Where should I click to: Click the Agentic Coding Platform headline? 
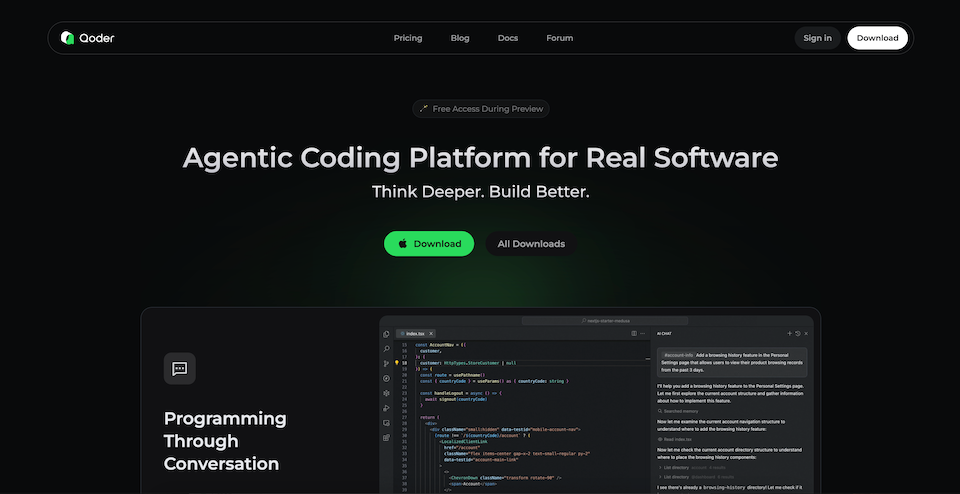pos(481,157)
